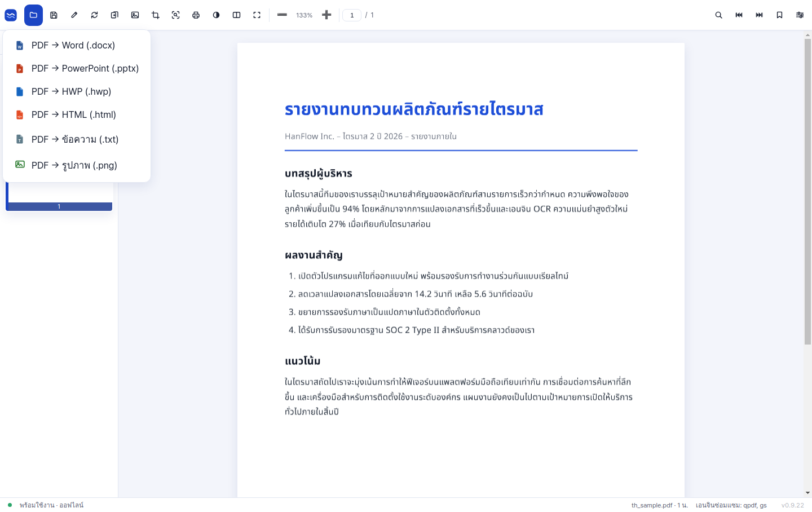Viewport: 812px width, 512px height.
Task: Click the green status dot
Action: pyautogui.click(x=10, y=505)
